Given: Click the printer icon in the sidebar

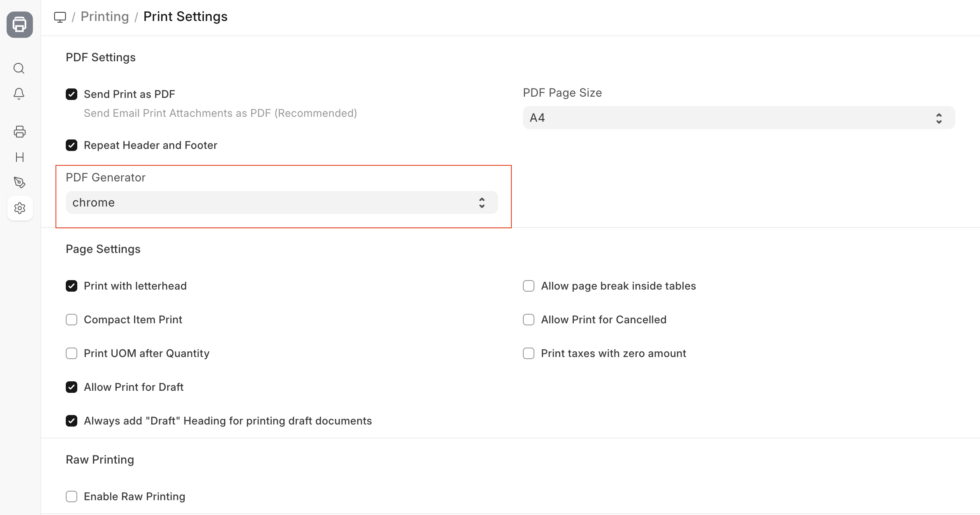Looking at the screenshot, I should [x=19, y=132].
